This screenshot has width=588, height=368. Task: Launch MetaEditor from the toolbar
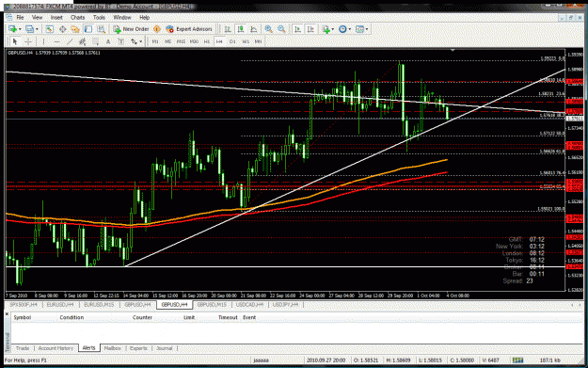[x=157, y=29]
